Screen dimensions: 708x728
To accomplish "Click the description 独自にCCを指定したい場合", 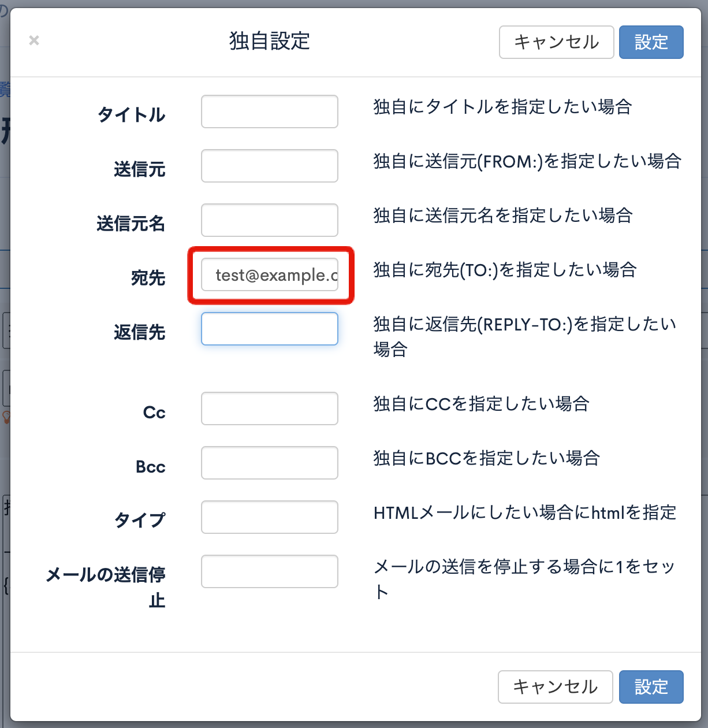I will (481, 404).
